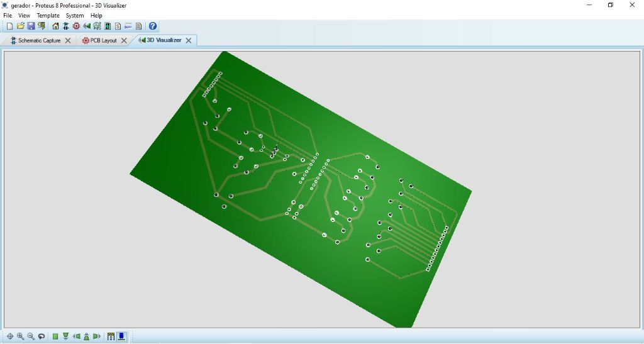This screenshot has height=344, width=644.
Task: Switch to the top view green square
Action: click(55, 336)
